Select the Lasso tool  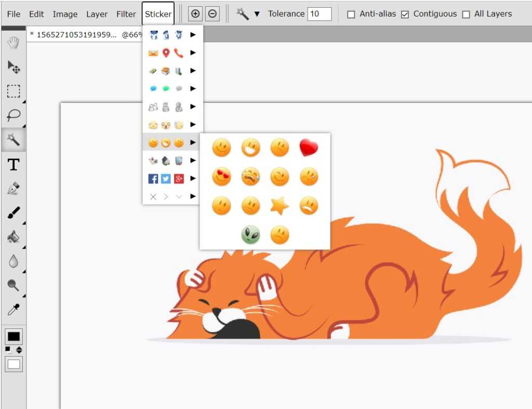pos(14,115)
